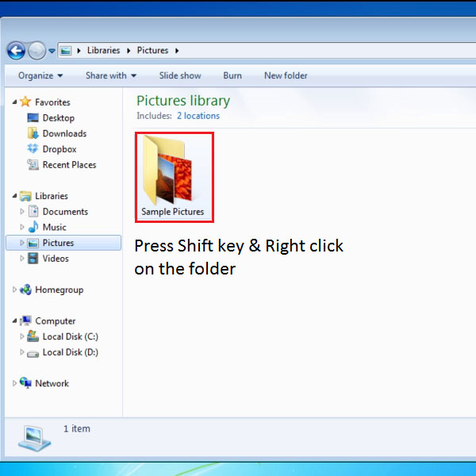Start the Slide show

(180, 75)
